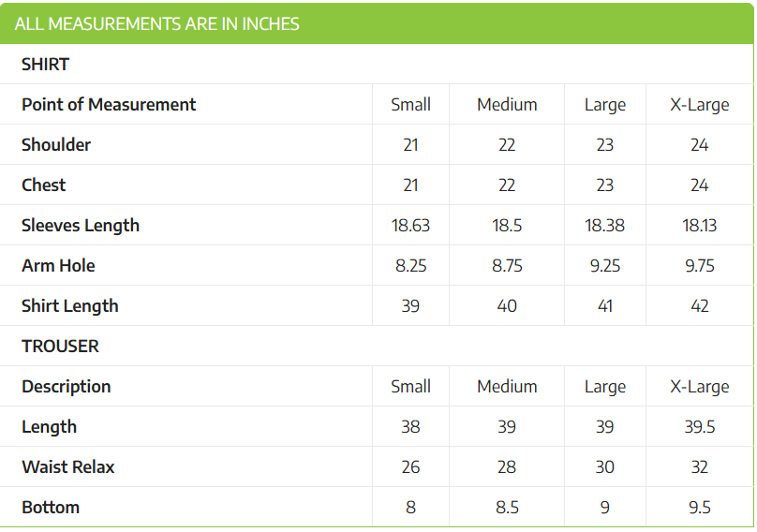The image size is (757, 532).
Task: Select the Shoulder row label
Action: tap(56, 145)
